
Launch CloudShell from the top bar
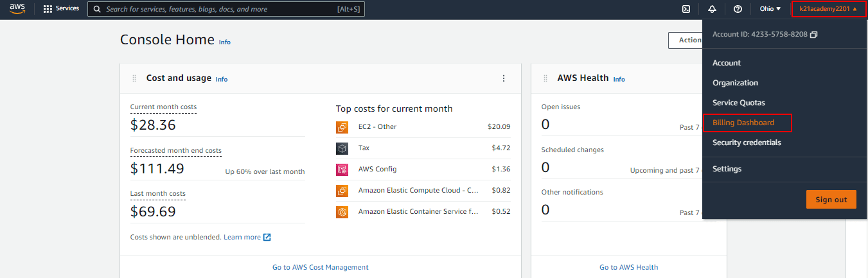686,9
